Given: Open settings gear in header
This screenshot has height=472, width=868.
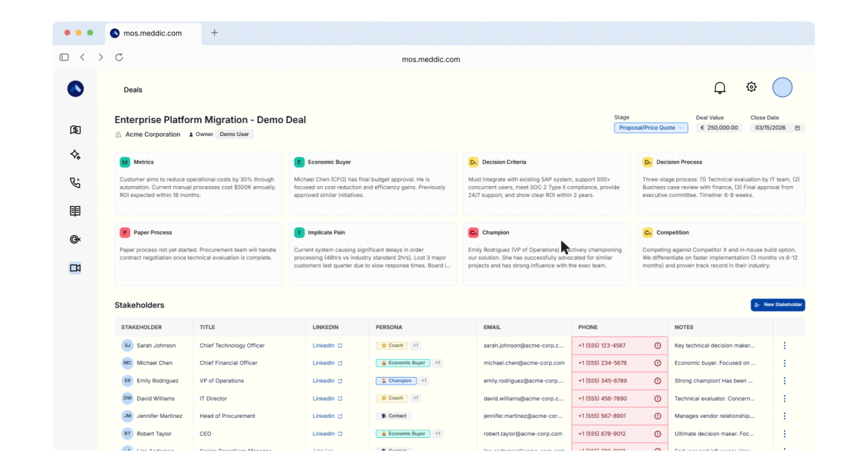Looking at the screenshot, I should pyautogui.click(x=751, y=87).
